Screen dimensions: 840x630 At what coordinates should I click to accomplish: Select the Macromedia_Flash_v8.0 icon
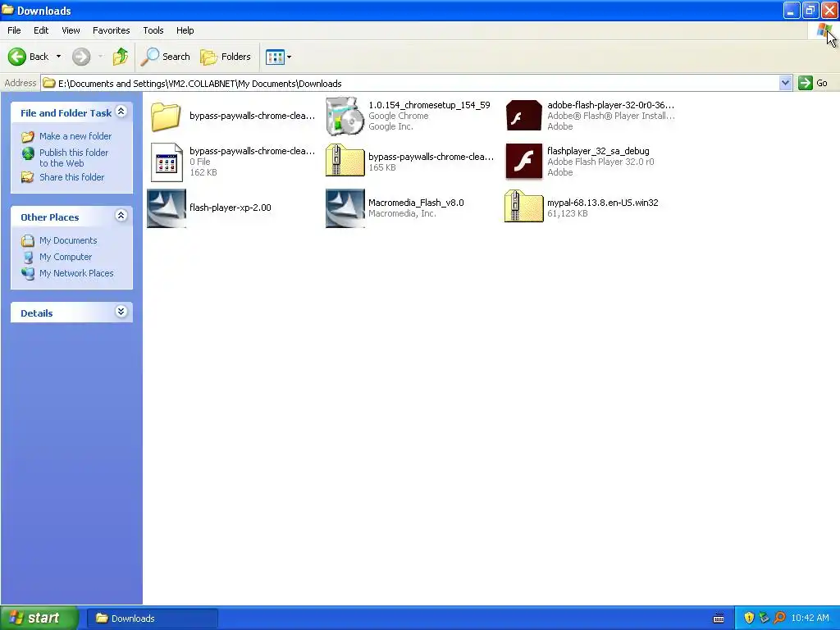click(345, 208)
